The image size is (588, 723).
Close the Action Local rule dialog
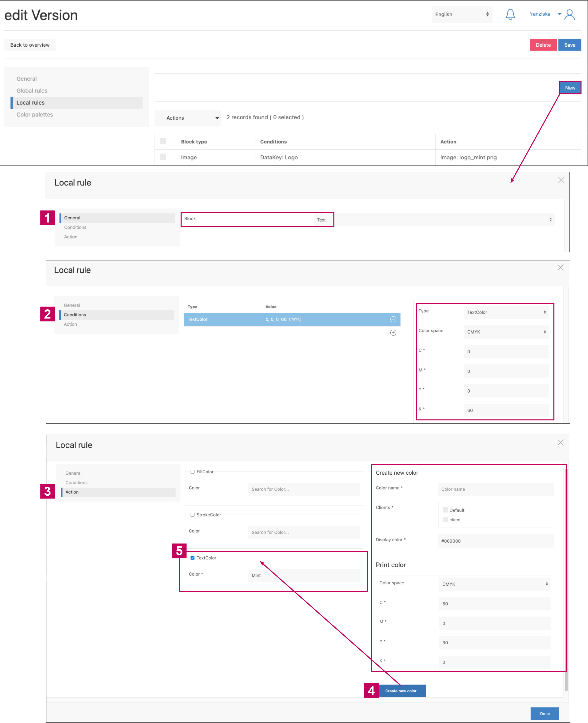560,442
